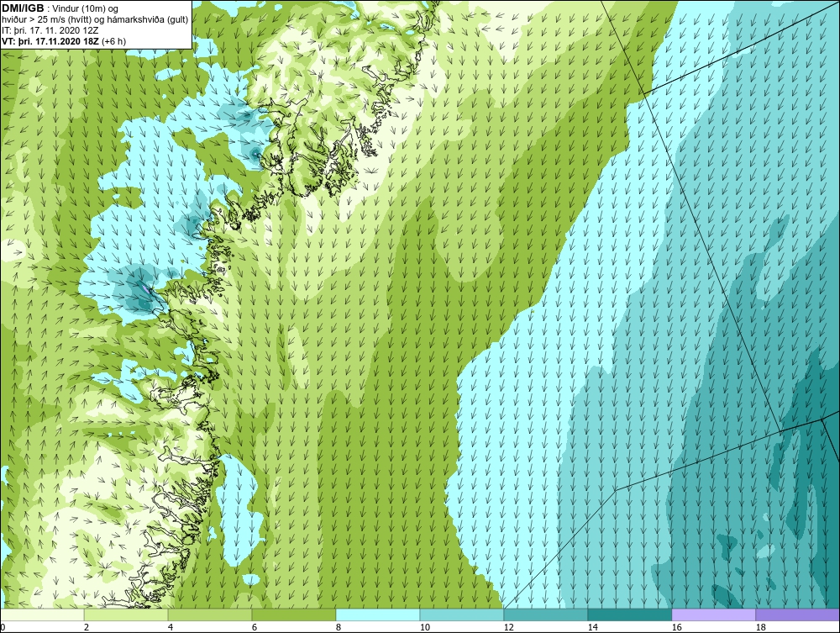Click the 6–8 m/s dark green swatch
840x633 pixels.
pyautogui.click(x=293, y=615)
